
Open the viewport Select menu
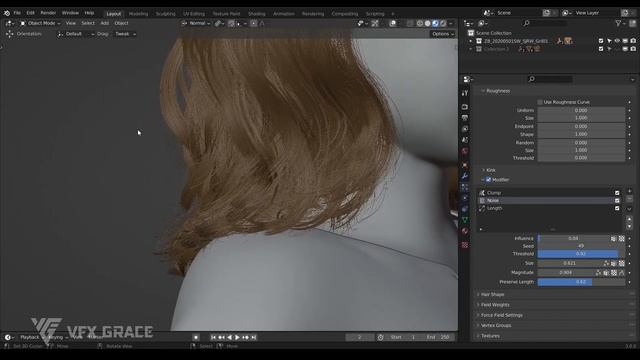tap(88, 23)
